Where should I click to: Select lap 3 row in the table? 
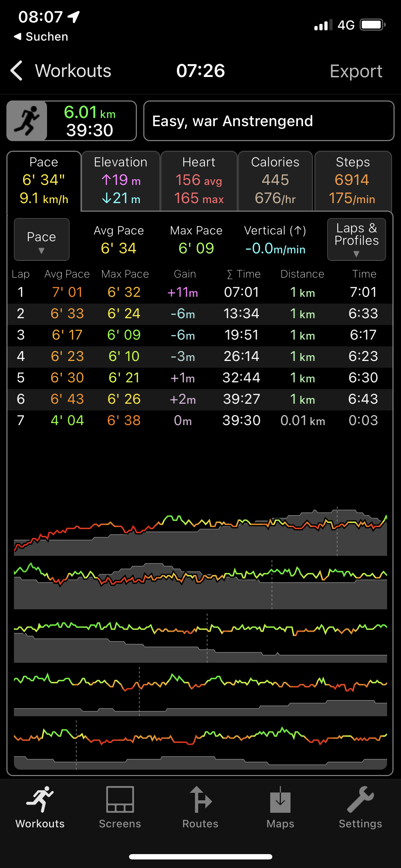[x=200, y=335]
